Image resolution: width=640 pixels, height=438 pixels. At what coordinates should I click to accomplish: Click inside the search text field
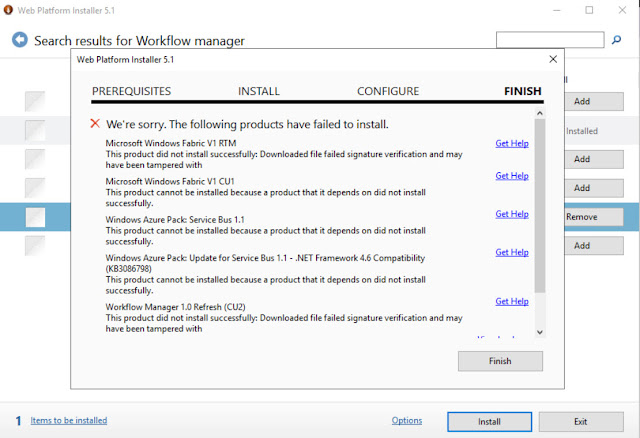548,40
